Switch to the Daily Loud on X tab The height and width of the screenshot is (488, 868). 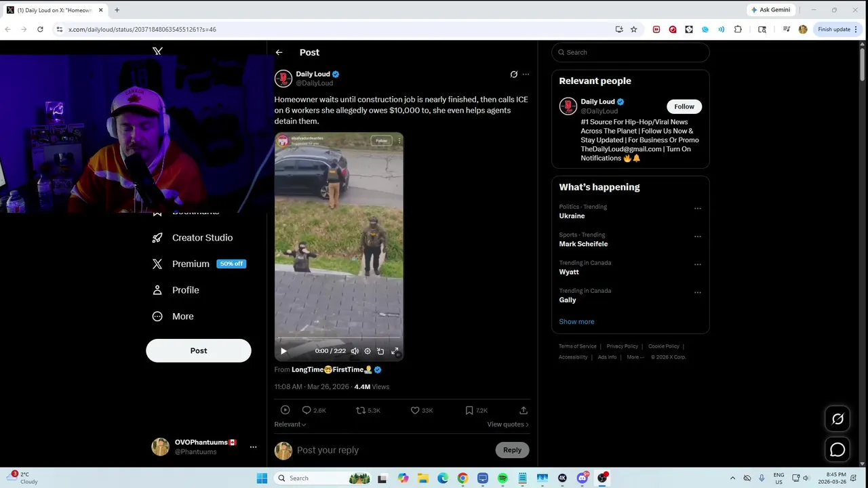click(x=54, y=10)
